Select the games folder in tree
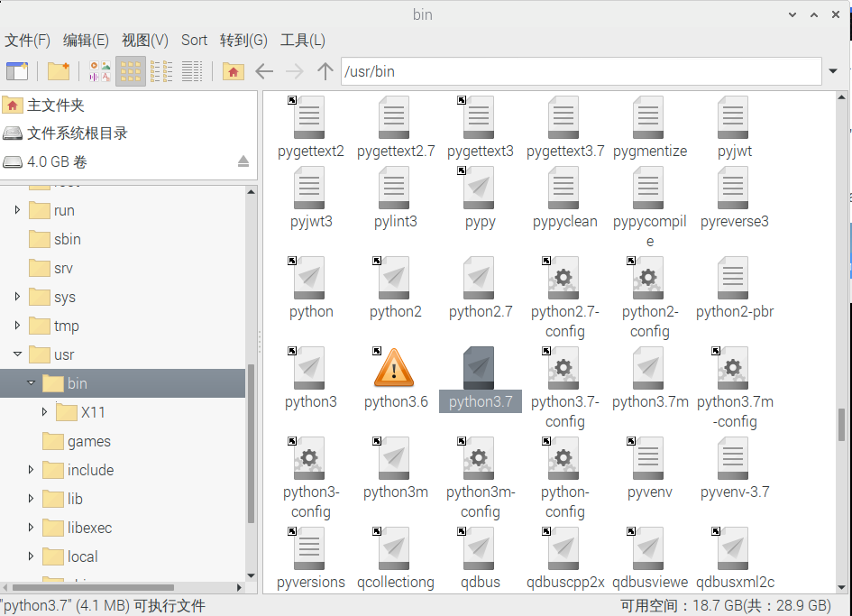 76,441
